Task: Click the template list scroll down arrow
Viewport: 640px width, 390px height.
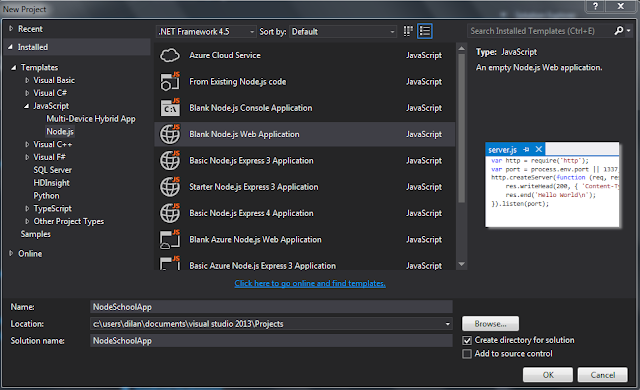Action: [462, 264]
